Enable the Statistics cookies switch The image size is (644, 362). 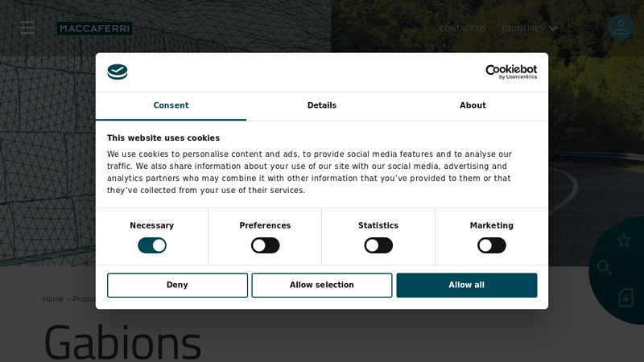click(378, 245)
